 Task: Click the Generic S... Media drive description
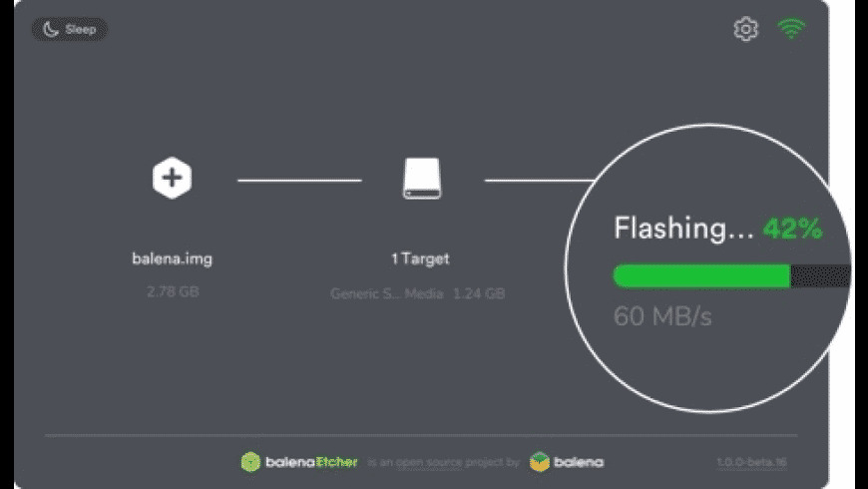pos(387,293)
